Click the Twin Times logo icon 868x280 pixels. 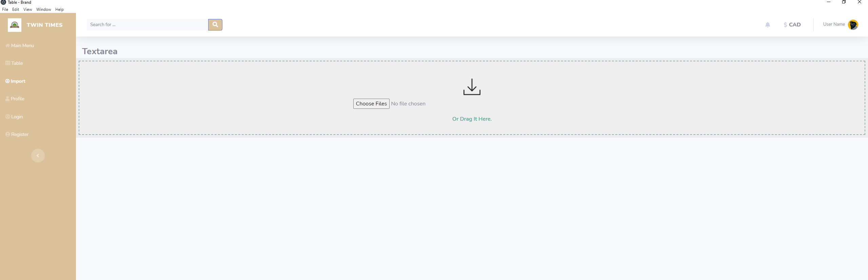pos(15,25)
